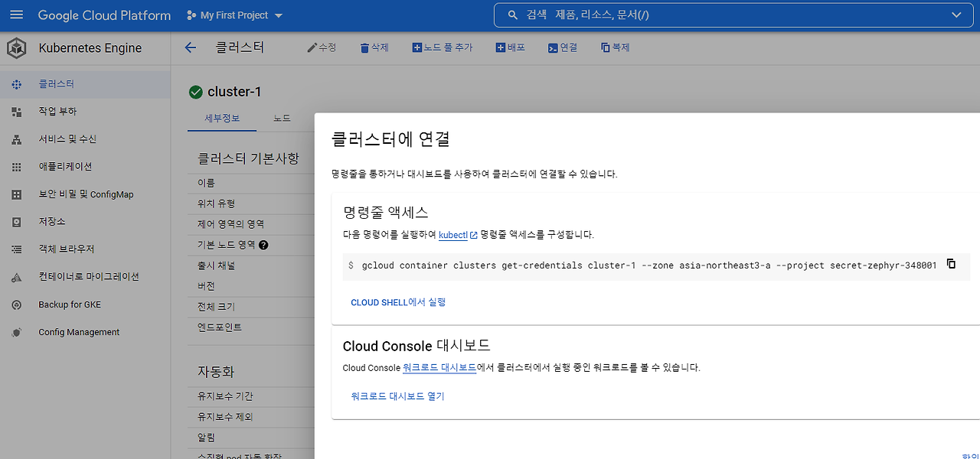Click the 객체 브라우저 list icon
The height and width of the screenshot is (459, 980).
pyautogui.click(x=17, y=249)
